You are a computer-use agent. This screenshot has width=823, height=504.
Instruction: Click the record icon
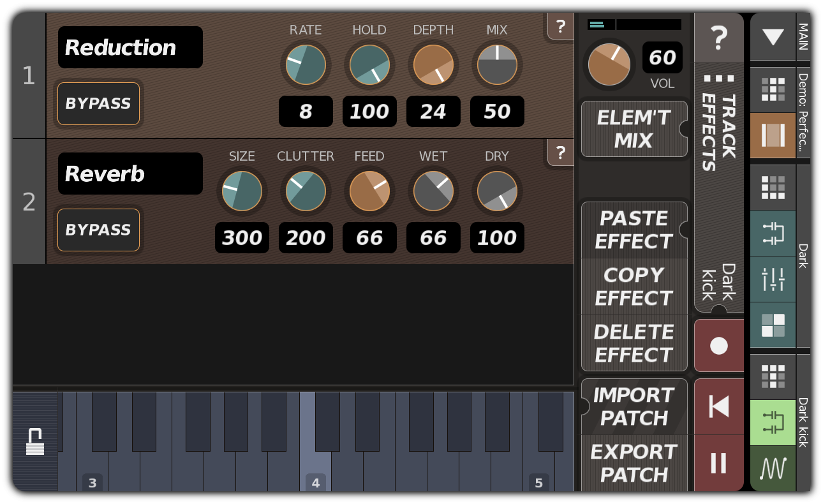click(x=719, y=345)
